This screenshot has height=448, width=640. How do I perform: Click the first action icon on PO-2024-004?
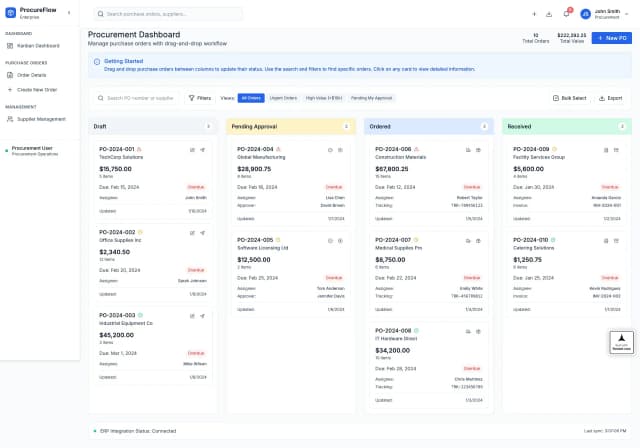pyautogui.click(x=330, y=149)
